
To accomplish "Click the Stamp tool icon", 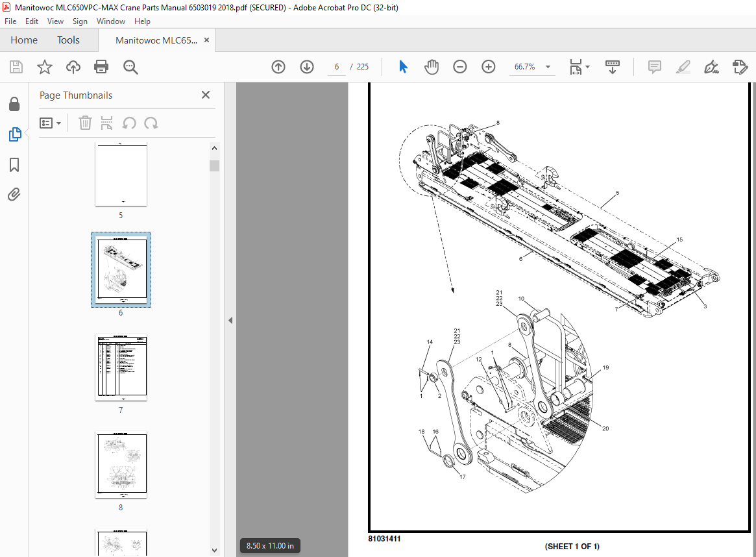I will point(740,67).
